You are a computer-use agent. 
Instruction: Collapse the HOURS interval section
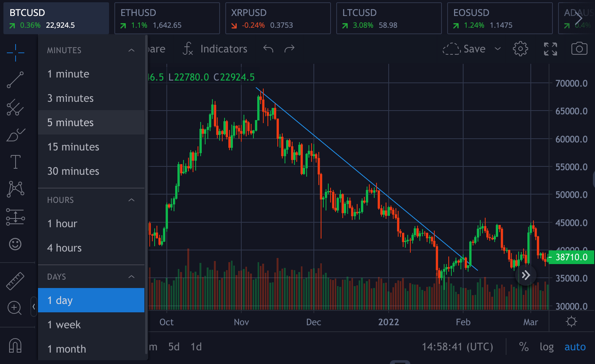tap(131, 200)
